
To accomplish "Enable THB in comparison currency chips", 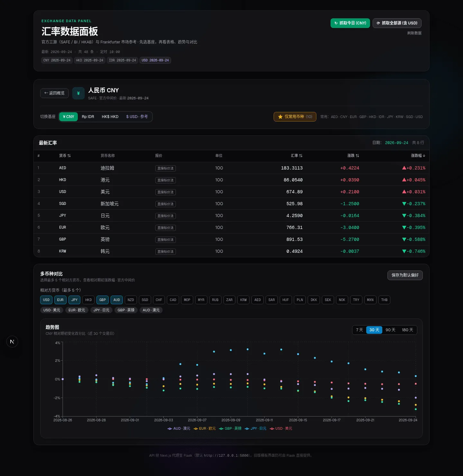I will [x=384, y=300].
